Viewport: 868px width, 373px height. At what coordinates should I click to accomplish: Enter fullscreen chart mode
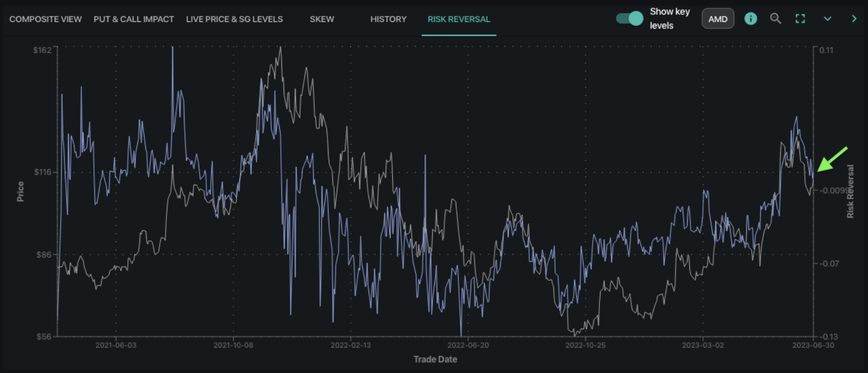800,19
